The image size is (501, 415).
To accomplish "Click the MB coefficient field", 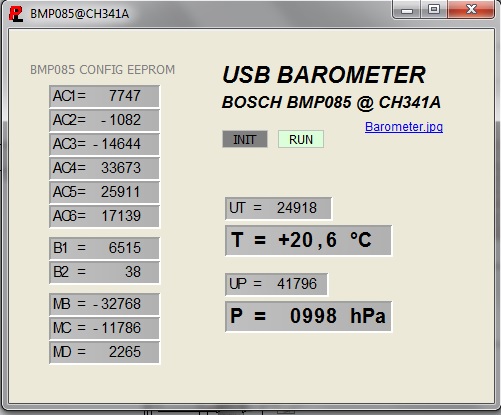I will click(x=104, y=304).
